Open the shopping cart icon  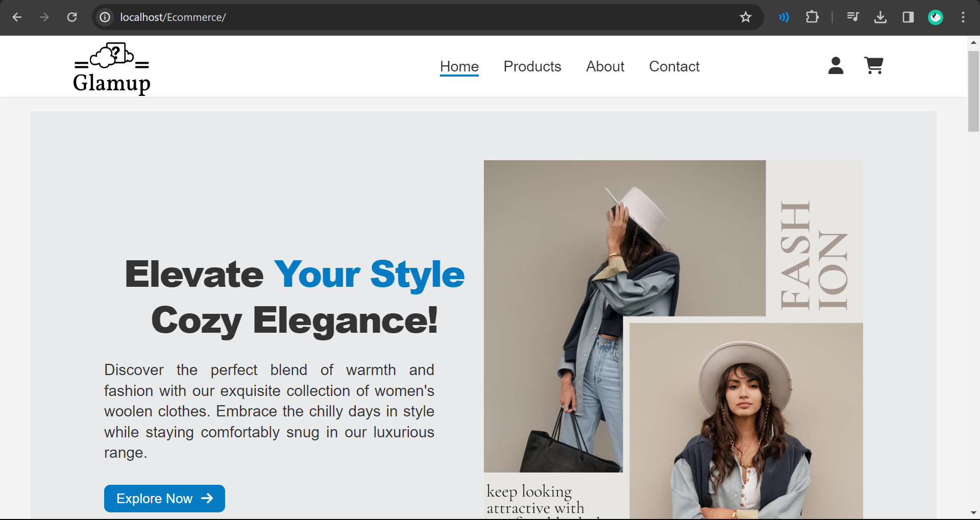(x=874, y=66)
